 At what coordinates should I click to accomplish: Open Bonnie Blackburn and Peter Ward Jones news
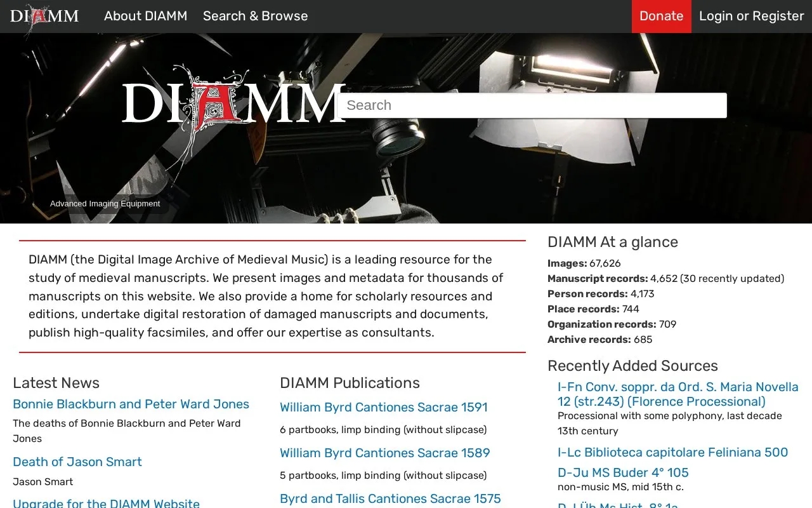point(131,404)
